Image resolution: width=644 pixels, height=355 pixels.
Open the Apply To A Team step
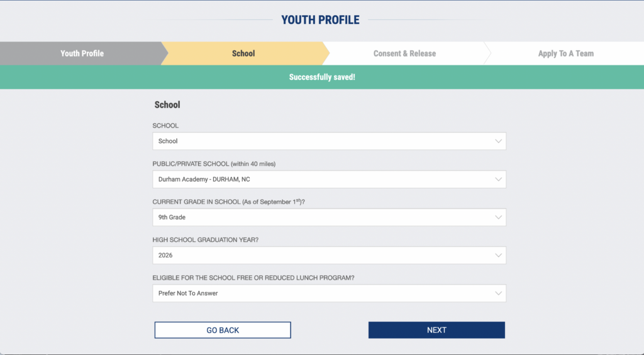click(x=566, y=53)
